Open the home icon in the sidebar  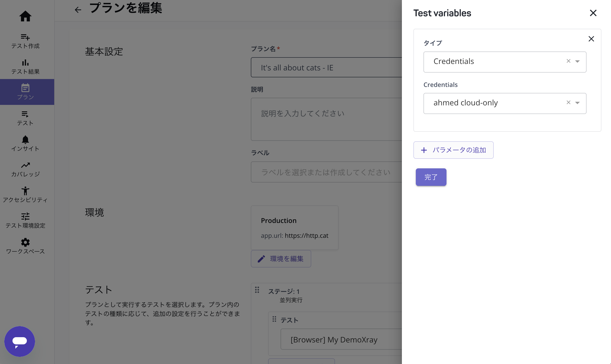point(25,16)
